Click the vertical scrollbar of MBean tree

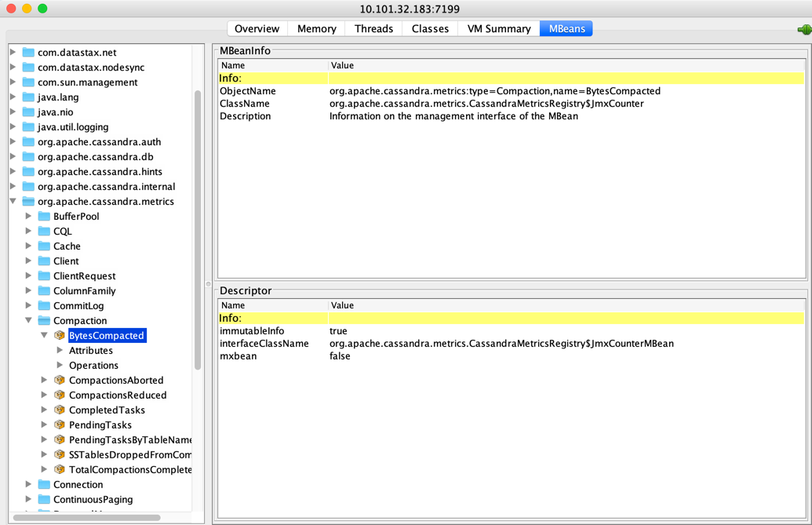198,228
